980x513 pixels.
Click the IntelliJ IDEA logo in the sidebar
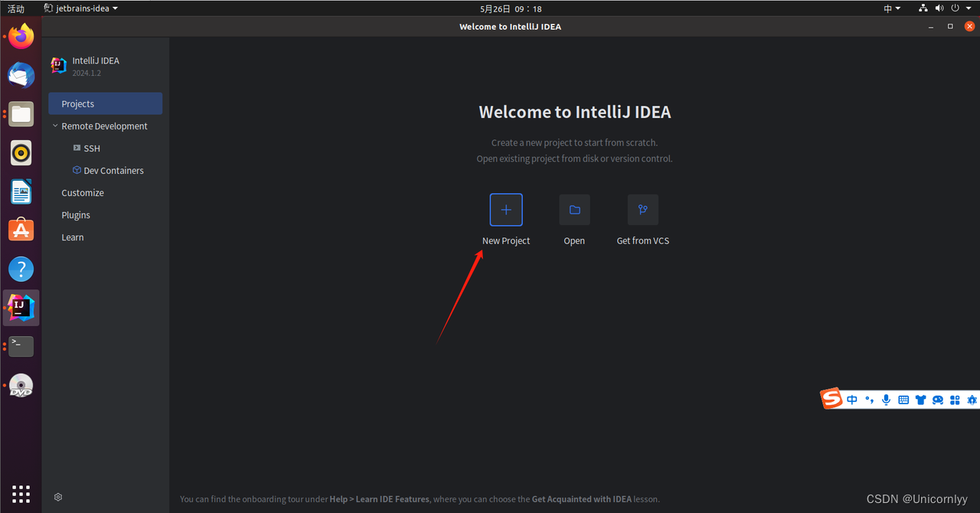point(58,65)
